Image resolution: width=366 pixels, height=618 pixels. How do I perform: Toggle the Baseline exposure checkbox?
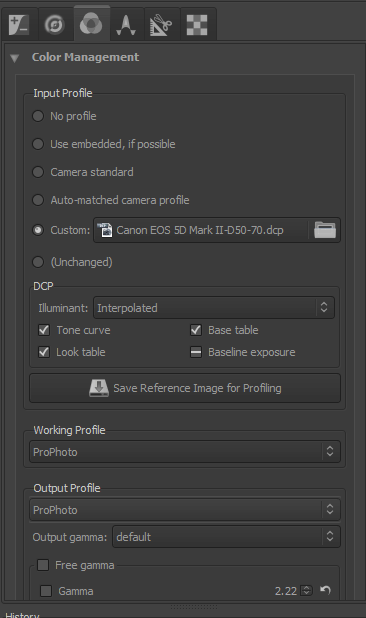coord(196,352)
